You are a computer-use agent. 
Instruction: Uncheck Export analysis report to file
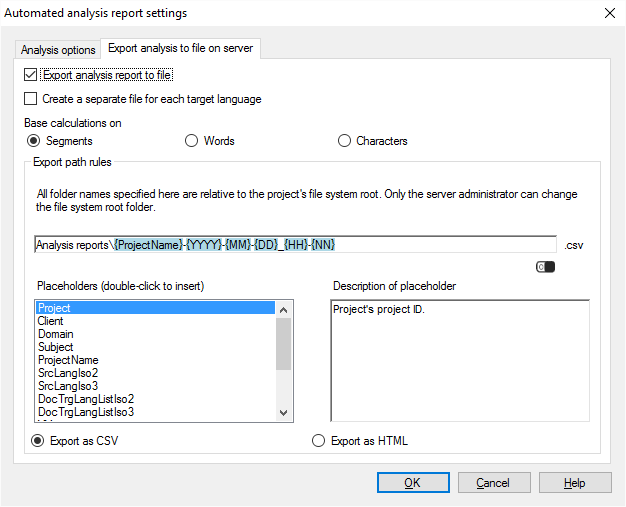31,75
